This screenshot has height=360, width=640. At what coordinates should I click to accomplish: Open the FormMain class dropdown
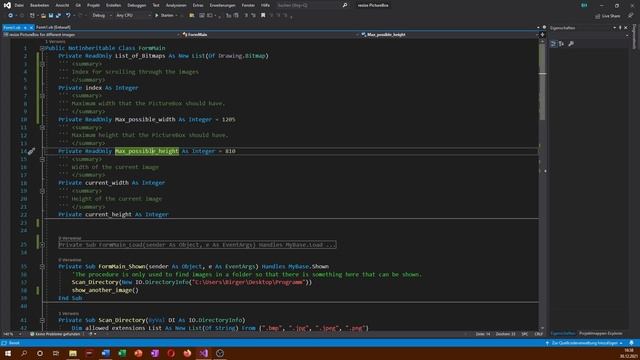tap(269, 35)
